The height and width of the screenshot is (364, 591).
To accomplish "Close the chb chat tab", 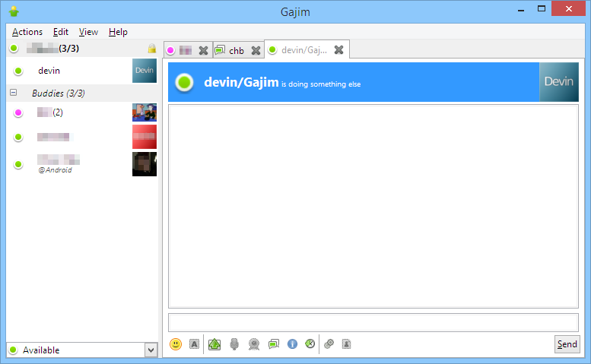I will coord(256,50).
